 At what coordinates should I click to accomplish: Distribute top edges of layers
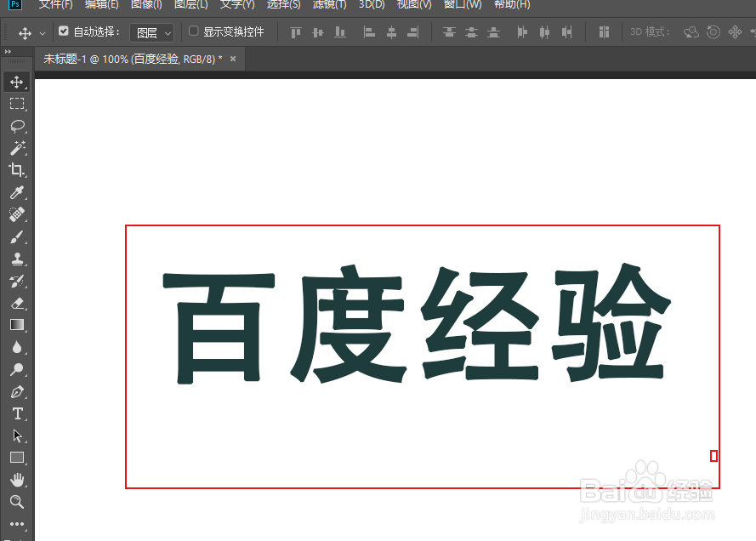(x=449, y=32)
